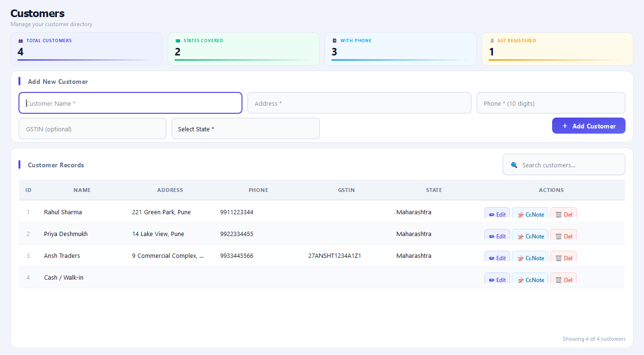
Task: Create credit note for Priya Deshmukh
Action: tap(530, 235)
